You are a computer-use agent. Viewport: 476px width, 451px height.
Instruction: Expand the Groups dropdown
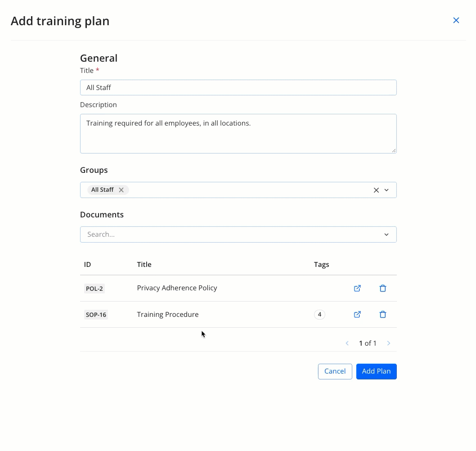(387, 189)
